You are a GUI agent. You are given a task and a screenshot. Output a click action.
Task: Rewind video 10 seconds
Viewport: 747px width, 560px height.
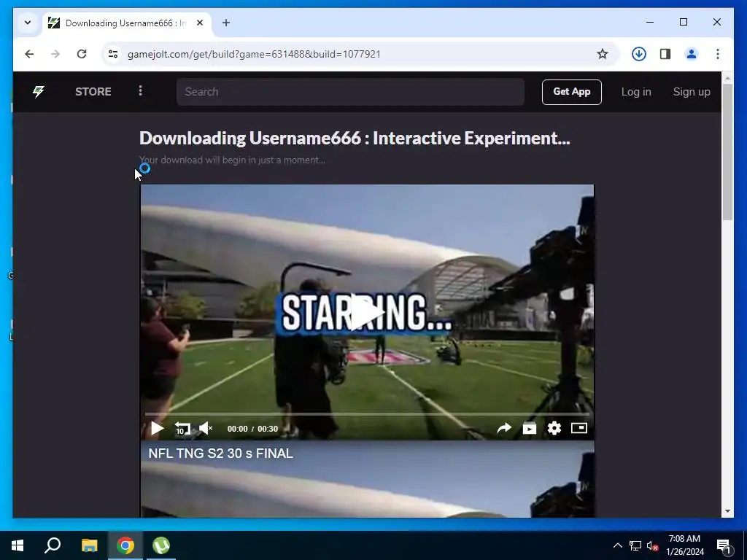click(x=182, y=429)
